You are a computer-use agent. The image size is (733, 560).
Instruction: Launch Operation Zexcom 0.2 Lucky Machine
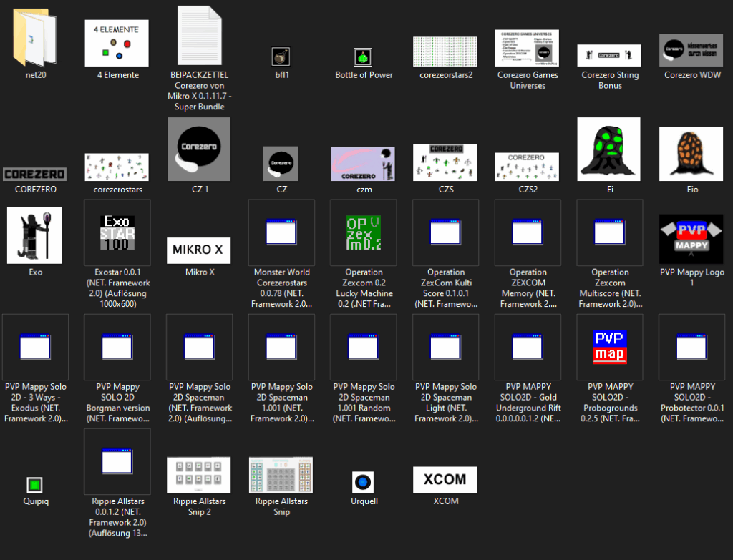click(364, 232)
